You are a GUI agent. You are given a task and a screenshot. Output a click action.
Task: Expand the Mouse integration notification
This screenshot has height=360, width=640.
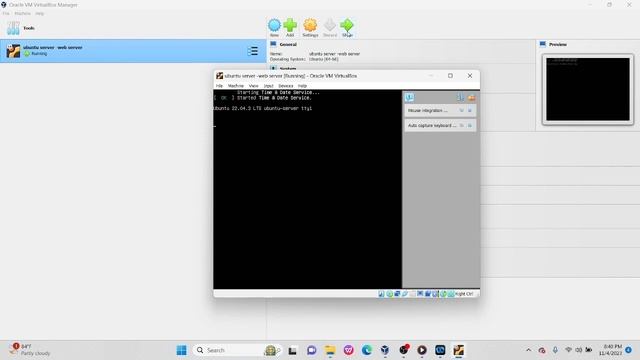pos(462,111)
